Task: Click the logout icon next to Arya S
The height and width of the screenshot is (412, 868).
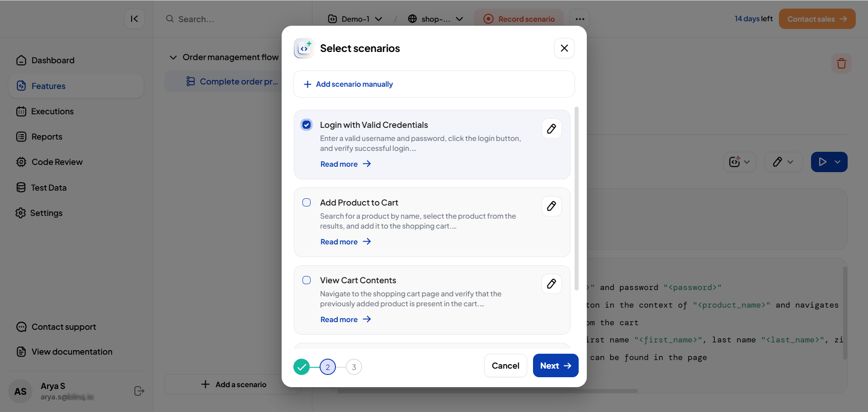Action: tap(139, 391)
